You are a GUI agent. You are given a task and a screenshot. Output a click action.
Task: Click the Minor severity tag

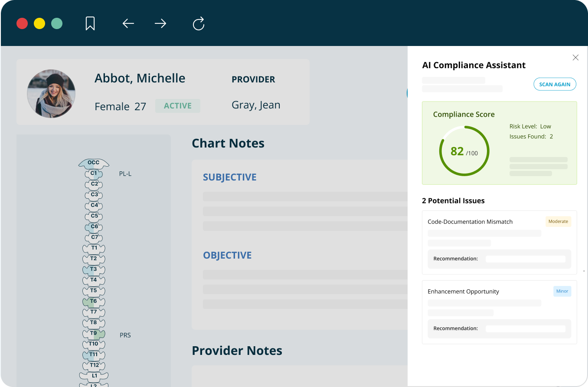562,291
